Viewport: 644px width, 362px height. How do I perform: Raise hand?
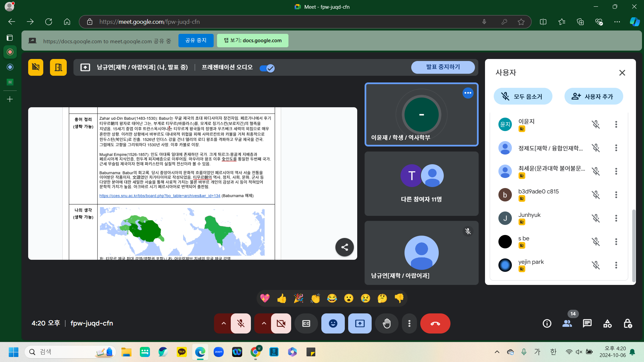pyautogui.click(x=387, y=323)
